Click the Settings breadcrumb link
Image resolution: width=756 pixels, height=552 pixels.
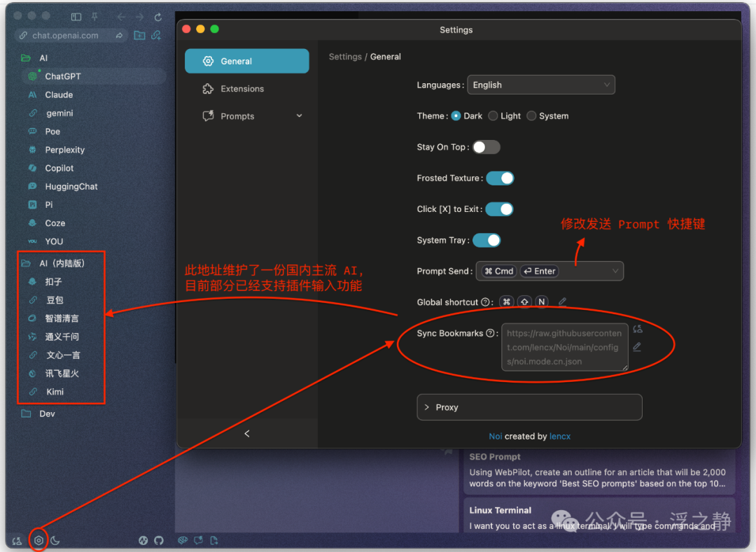[345, 57]
